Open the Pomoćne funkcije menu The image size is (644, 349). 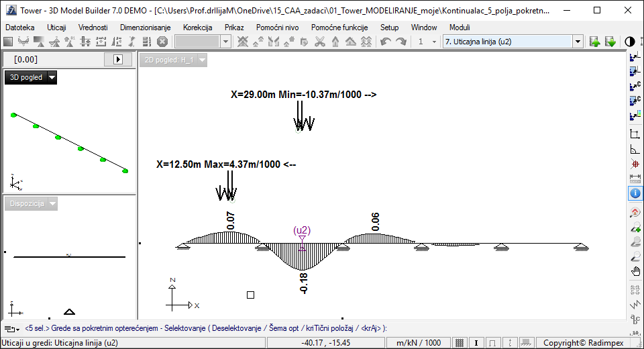339,28
